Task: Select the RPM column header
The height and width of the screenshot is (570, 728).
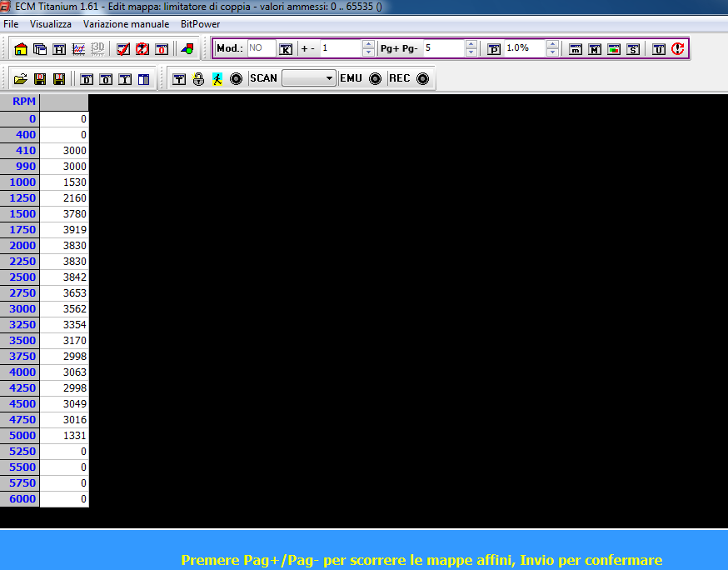Action: click(20, 102)
